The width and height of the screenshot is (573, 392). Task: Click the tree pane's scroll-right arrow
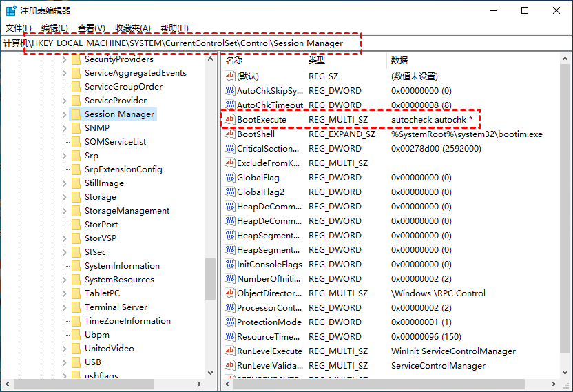point(199,384)
